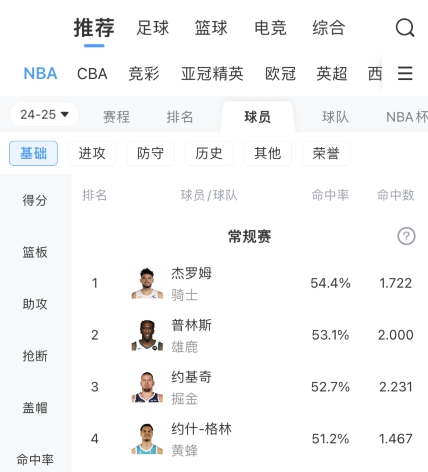The height and width of the screenshot is (472, 428).
Task: Switch to the CBA league tab
Action: point(92,74)
